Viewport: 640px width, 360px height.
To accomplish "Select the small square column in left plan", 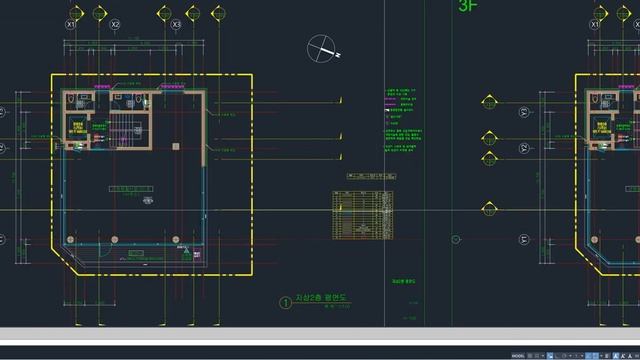I will (176, 146).
